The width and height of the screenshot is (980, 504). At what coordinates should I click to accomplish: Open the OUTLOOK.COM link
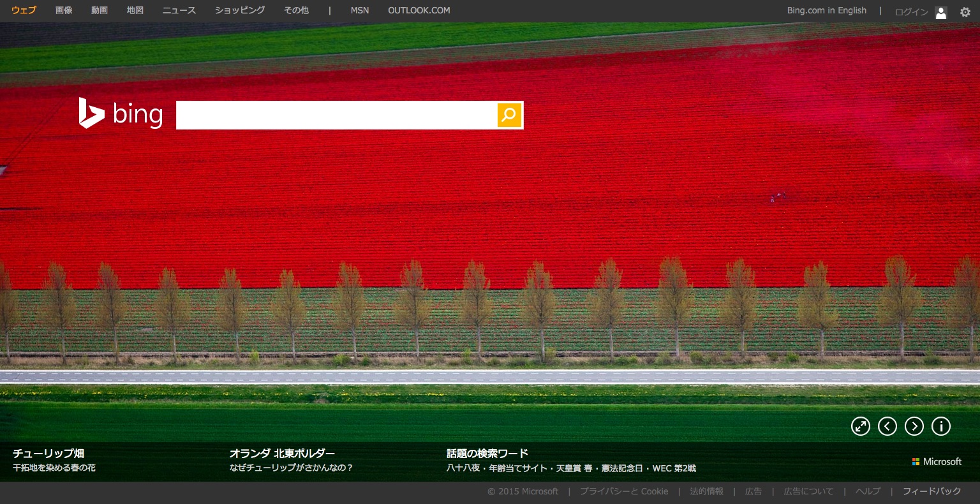(419, 11)
